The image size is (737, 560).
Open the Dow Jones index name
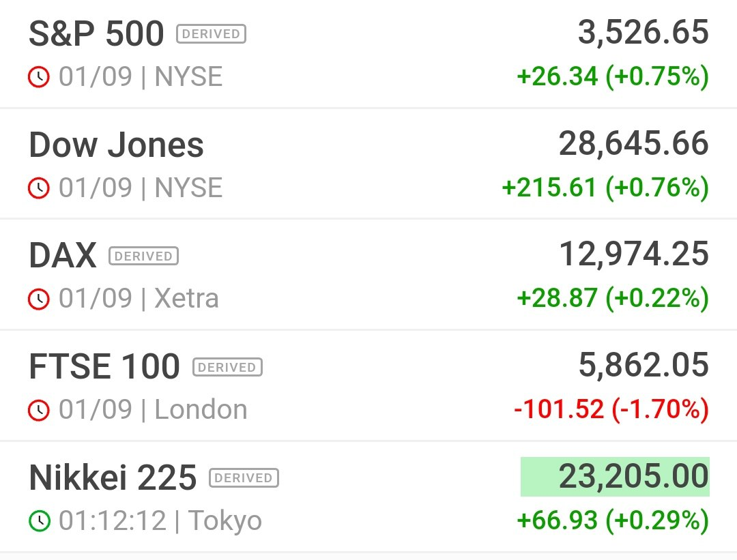116,145
